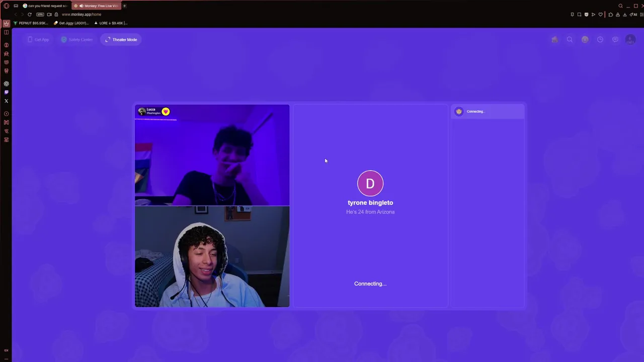This screenshot has width=644, height=362.
Task: Click the "He's 24 from Arizona" text
Action: [370, 212]
